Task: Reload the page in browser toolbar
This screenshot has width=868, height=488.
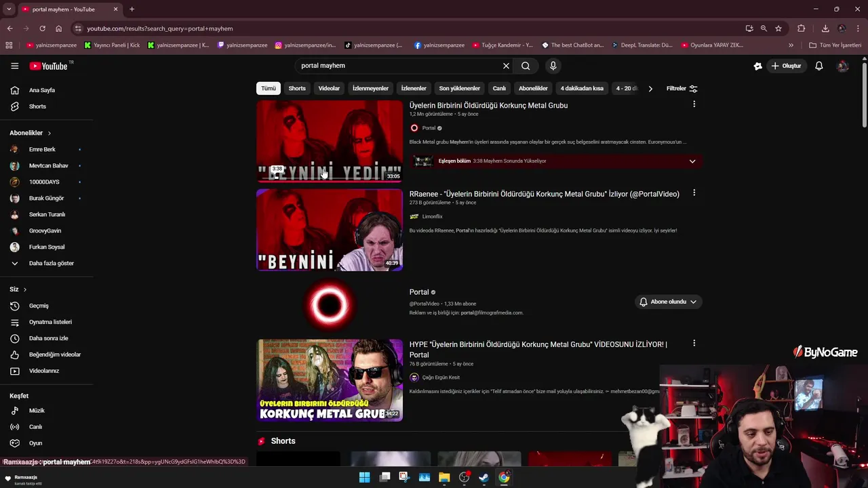Action: coord(42,28)
